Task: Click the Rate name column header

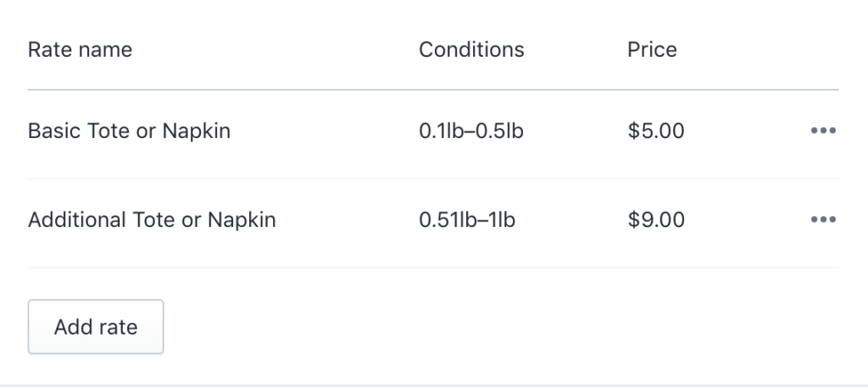Action: [80, 50]
